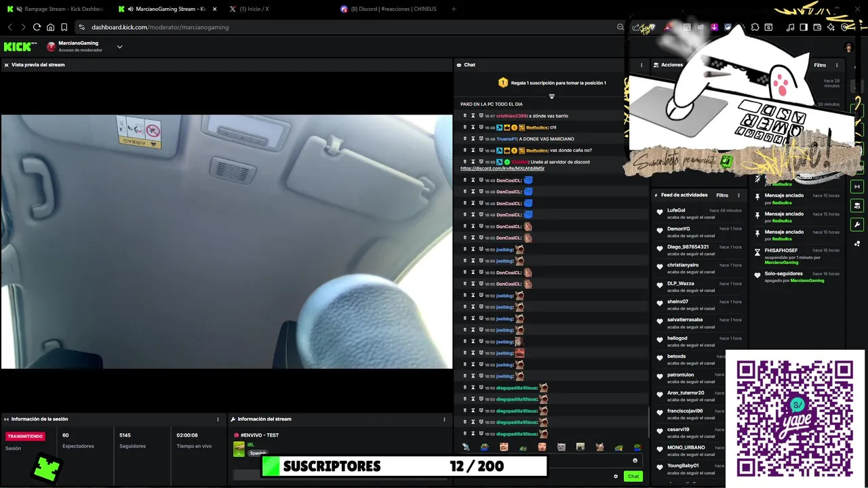Reload the page with refresh icon
The width and height of the screenshot is (868, 488).
[37, 27]
